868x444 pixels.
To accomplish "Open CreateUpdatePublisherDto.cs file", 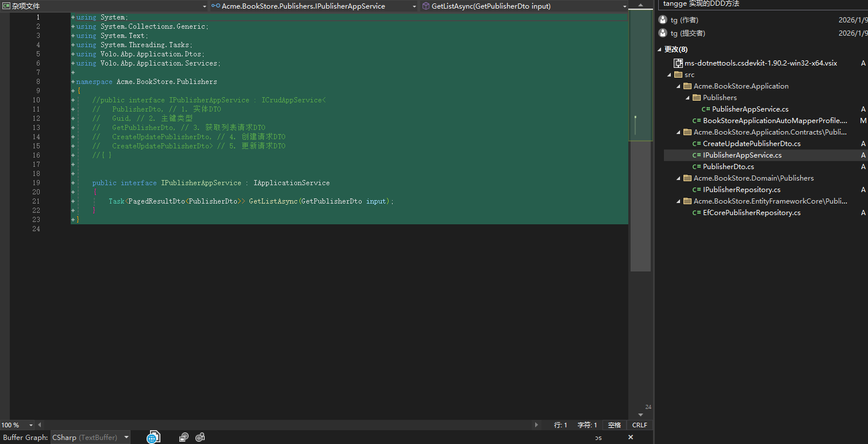I will [751, 144].
